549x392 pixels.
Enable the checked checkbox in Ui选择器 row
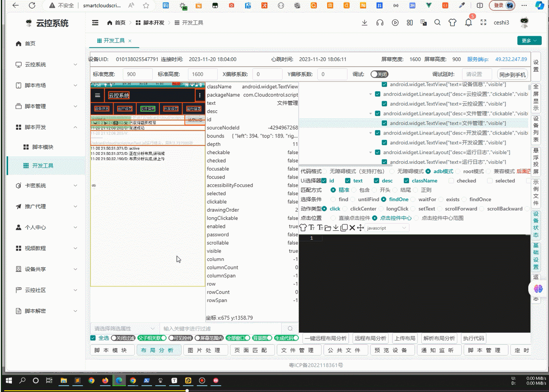451,180
